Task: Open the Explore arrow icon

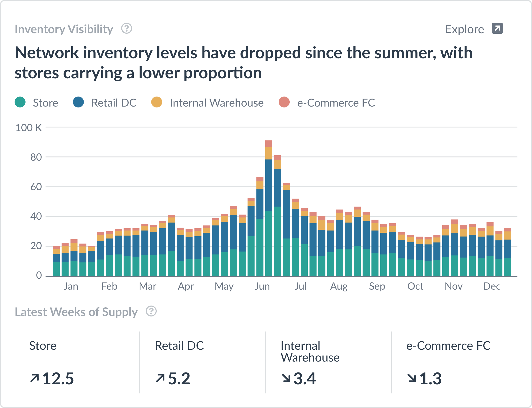Action: (x=497, y=28)
